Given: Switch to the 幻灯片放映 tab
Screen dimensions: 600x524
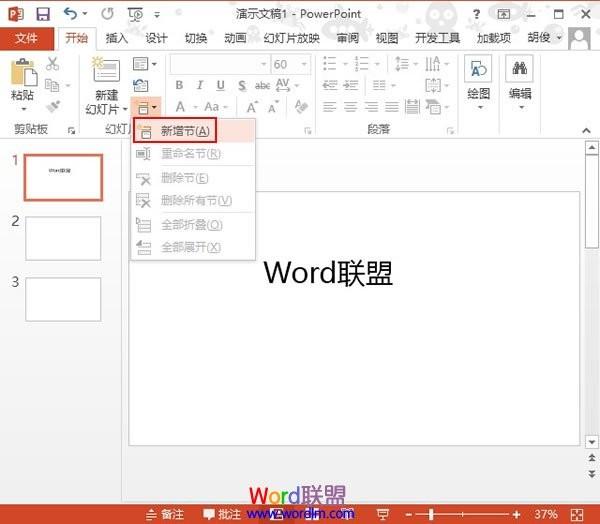Looking at the screenshot, I should tap(292, 38).
